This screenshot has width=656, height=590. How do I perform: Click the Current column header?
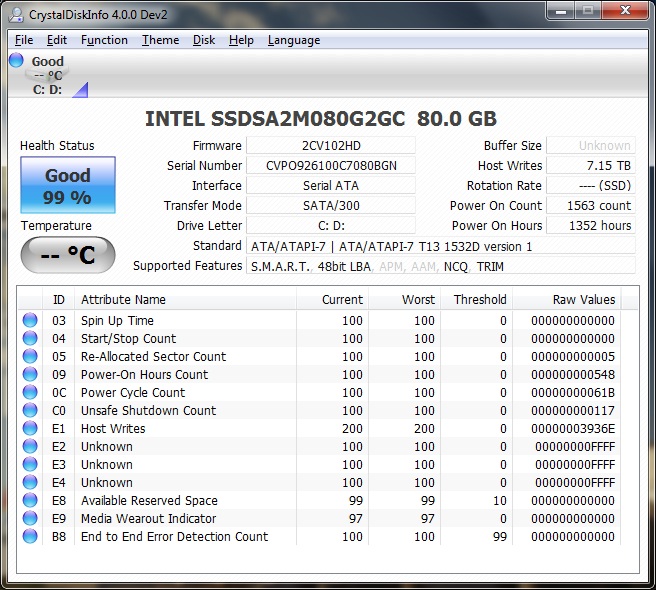pos(333,300)
